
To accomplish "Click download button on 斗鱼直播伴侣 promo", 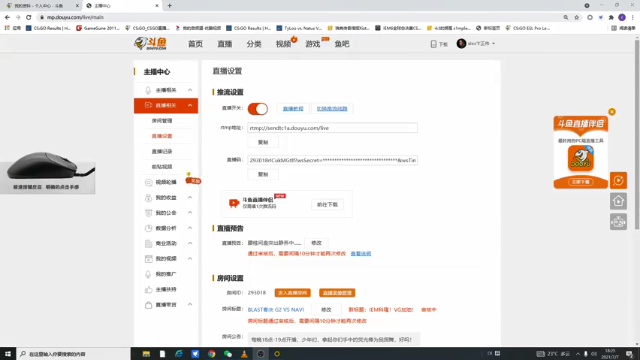I will [x=580, y=182].
